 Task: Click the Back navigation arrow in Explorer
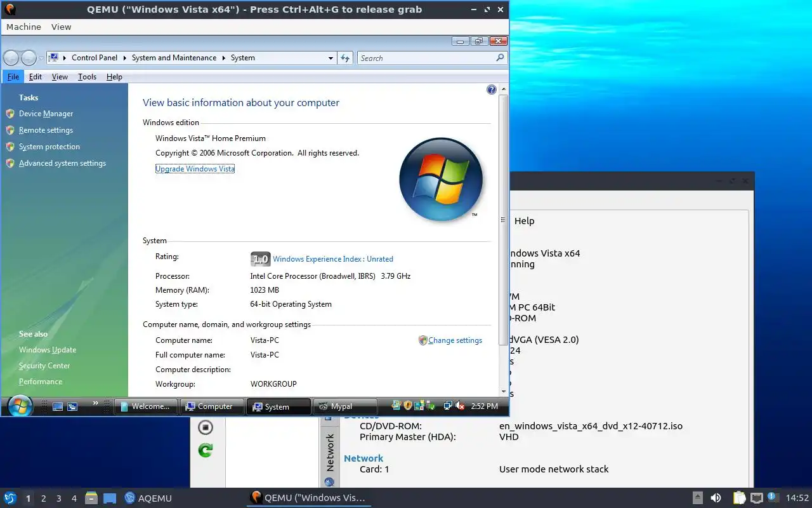click(11, 58)
